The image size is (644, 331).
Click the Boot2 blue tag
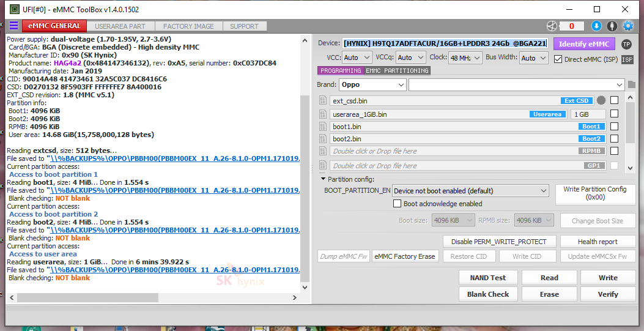591,139
